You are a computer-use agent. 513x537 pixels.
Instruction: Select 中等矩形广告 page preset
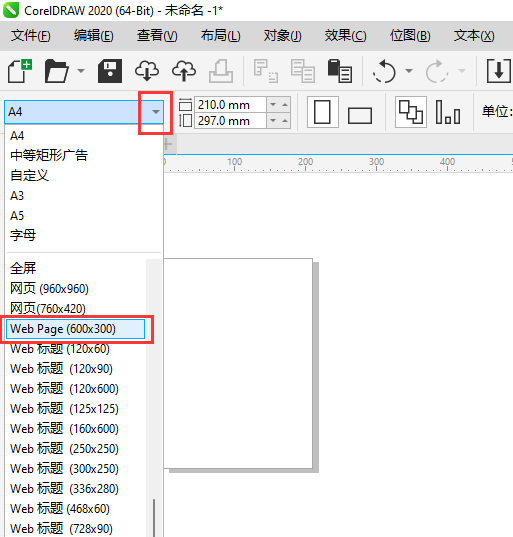point(84,155)
